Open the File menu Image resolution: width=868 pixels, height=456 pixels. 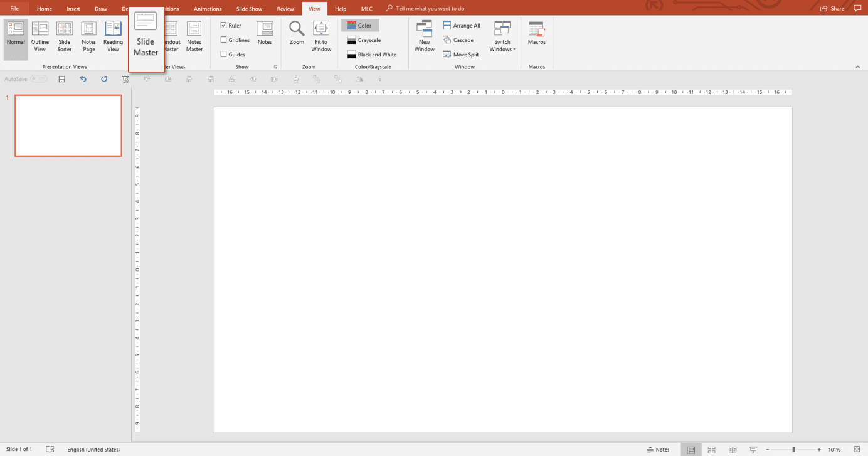pyautogui.click(x=14, y=8)
